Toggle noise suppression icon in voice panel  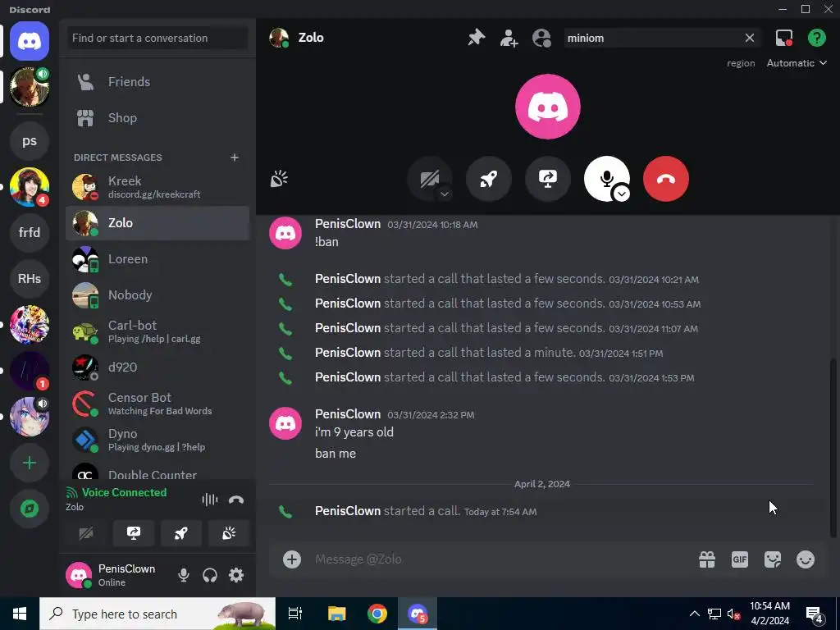pos(210,500)
